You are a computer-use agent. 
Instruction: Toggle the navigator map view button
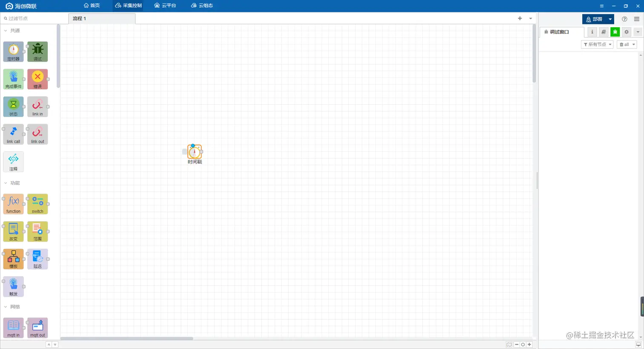[509, 344]
